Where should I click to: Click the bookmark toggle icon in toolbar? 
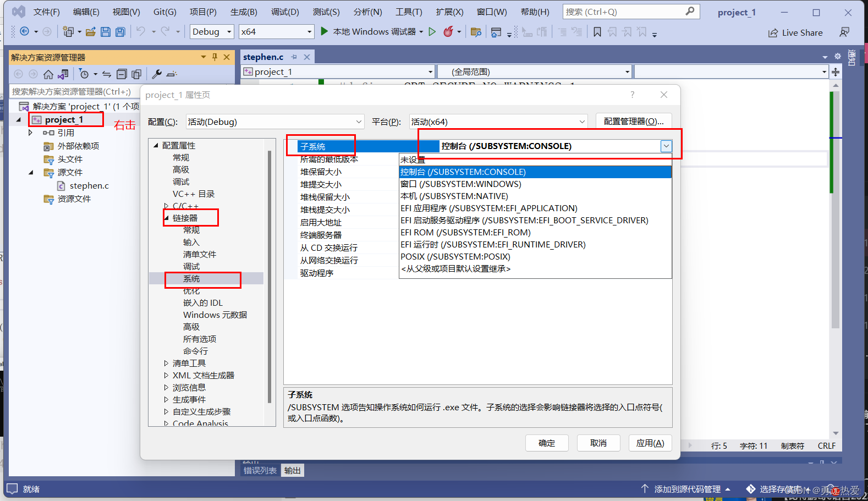coord(597,32)
